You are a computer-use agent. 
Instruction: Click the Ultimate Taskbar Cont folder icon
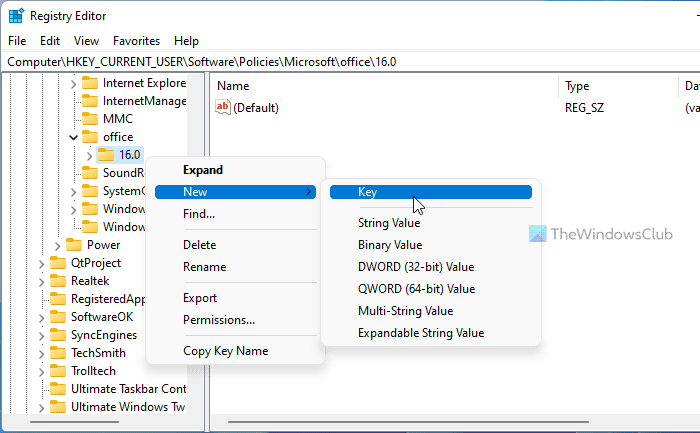(x=58, y=389)
